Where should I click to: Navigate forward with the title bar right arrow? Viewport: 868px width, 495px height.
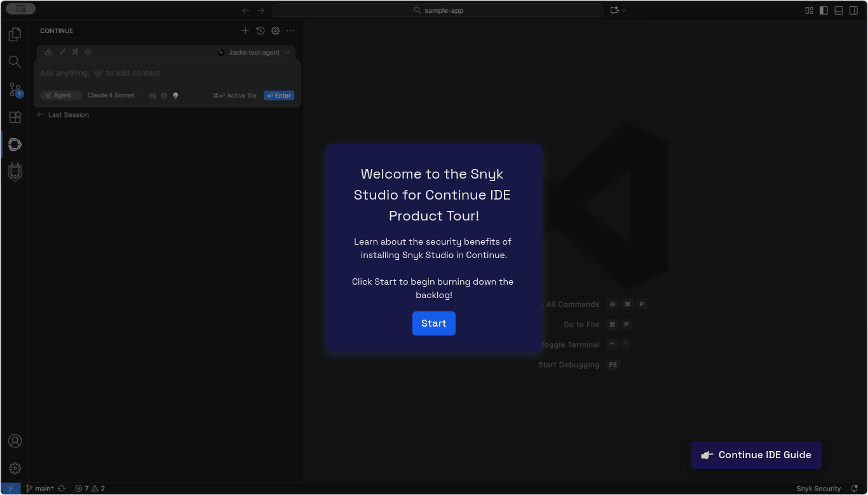coord(261,10)
